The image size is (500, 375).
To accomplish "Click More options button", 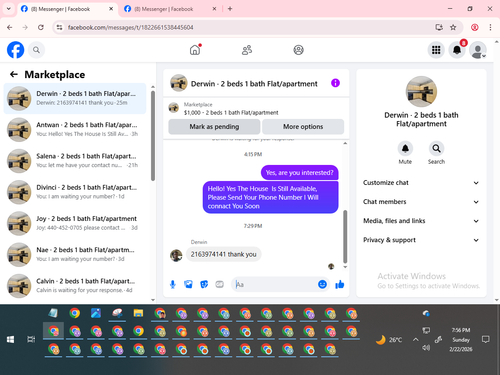I will [303, 127].
